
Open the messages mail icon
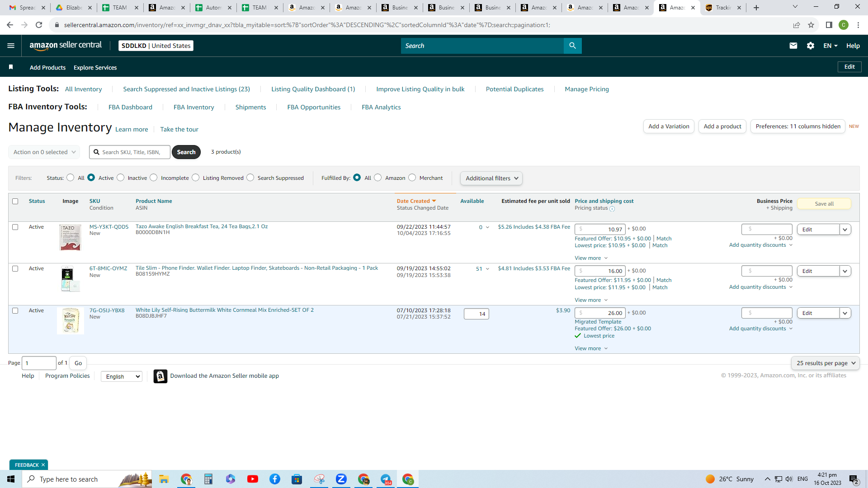793,46
